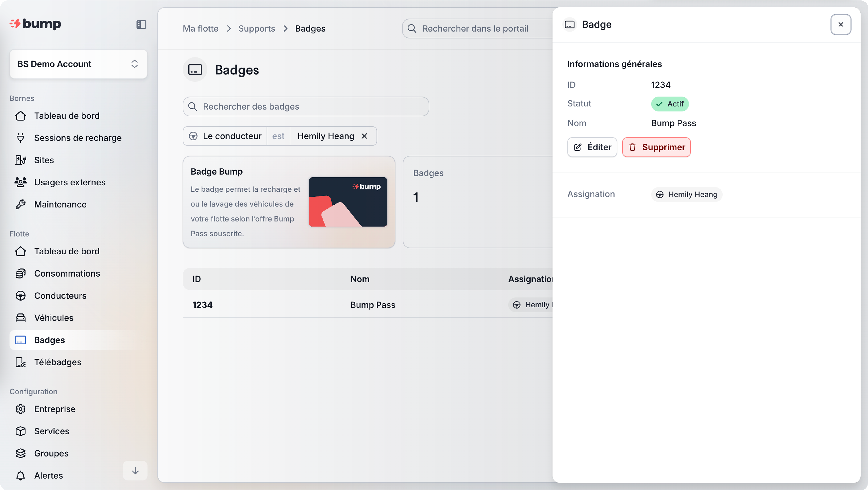Open the 'est' filter operator dropdown
This screenshot has height=490, width=868.
pos(278,136)
